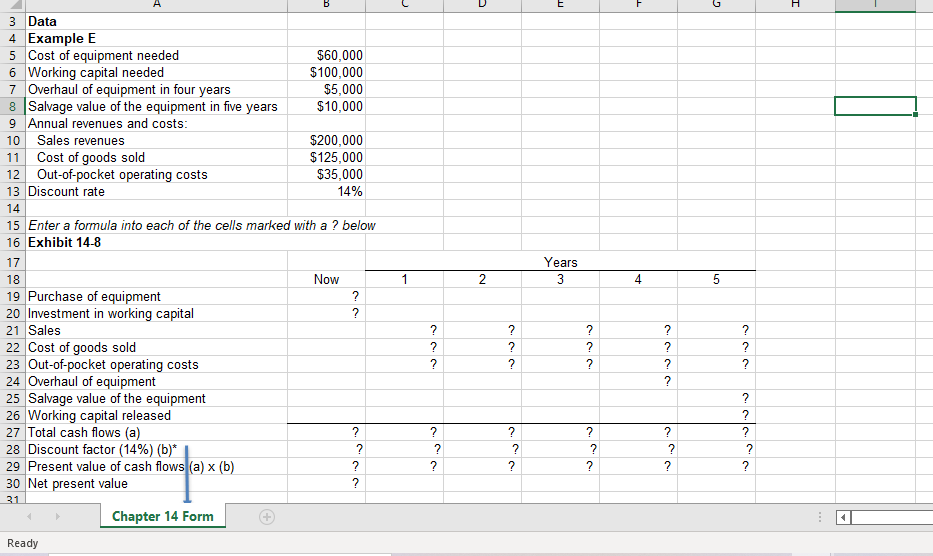Select the Sales year 1 ? cell
Screen dimensions: 933x556
[405, 330]
